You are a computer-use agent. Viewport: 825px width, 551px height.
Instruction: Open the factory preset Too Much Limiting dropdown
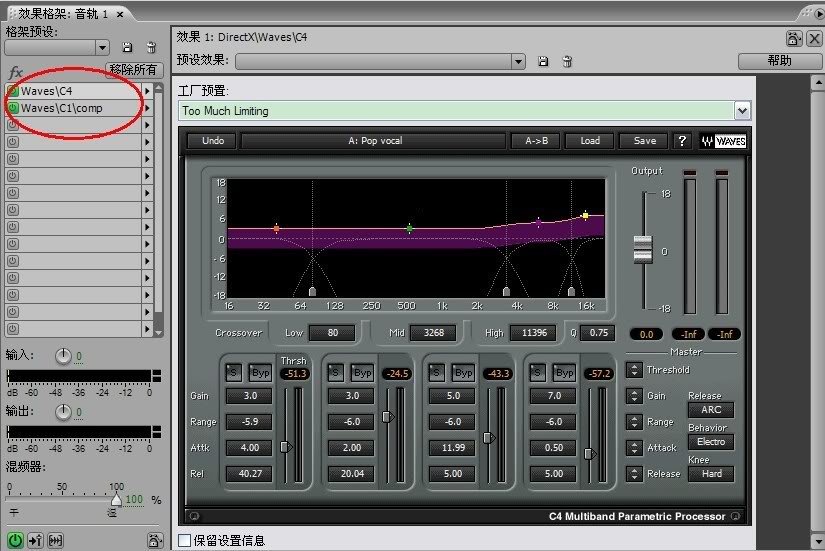[742, 111]
